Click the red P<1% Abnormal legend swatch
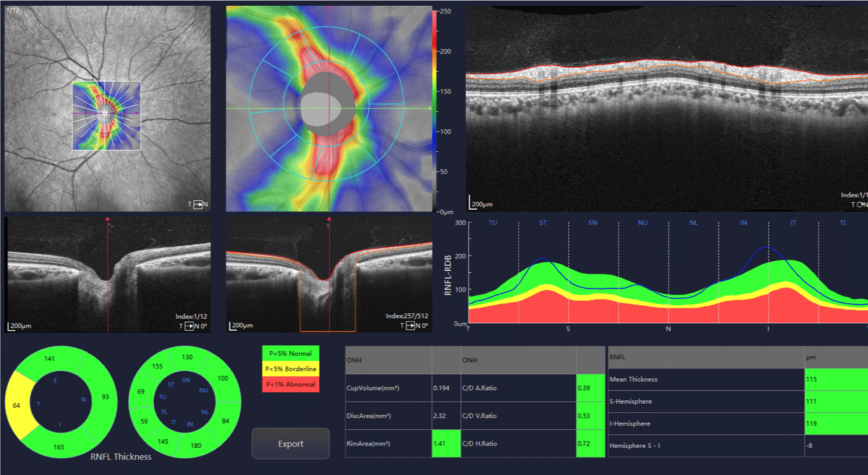 tap(290, 384)
